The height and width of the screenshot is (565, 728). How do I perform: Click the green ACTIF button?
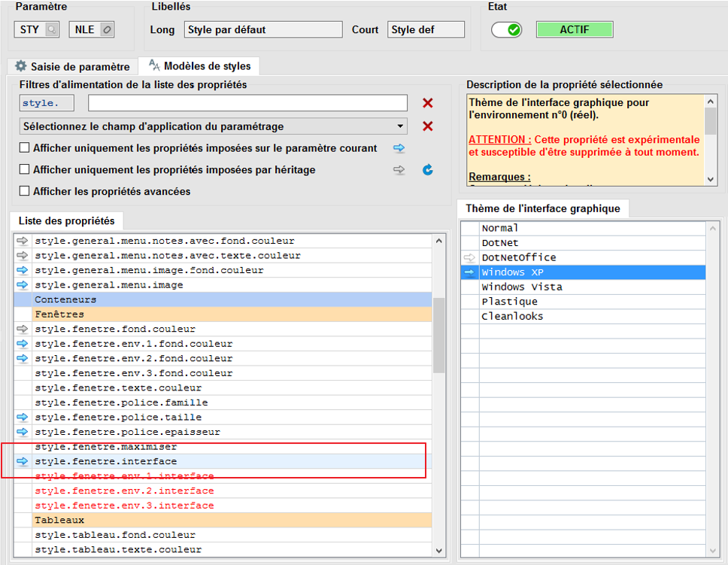tap(575, 30)
